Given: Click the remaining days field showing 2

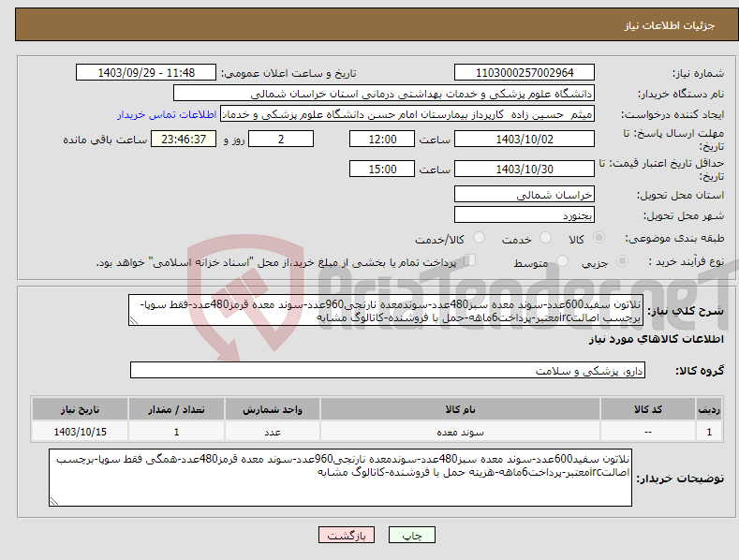Looking at the screenshot, I should point(281,139).
